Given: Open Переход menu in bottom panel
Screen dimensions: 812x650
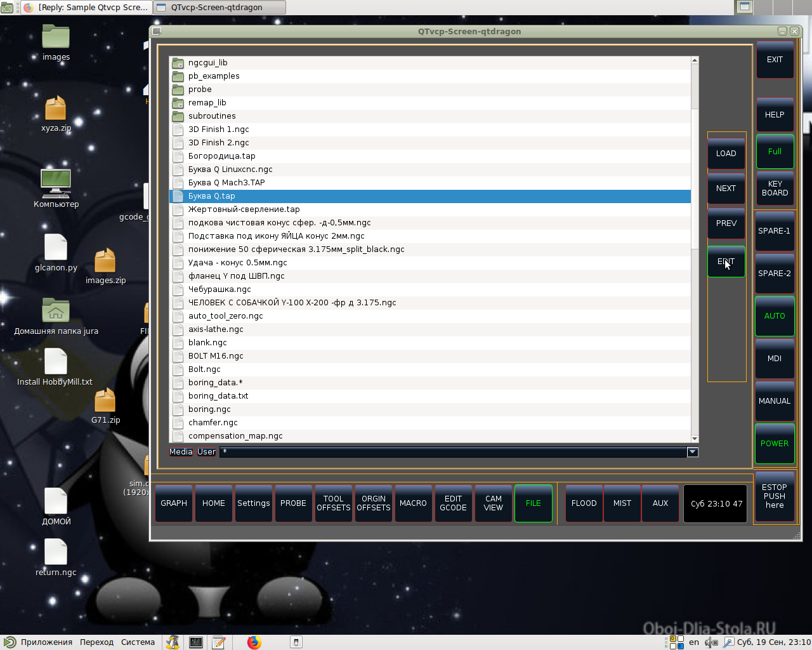Looking at the screenshot, I should click(96, 642).
